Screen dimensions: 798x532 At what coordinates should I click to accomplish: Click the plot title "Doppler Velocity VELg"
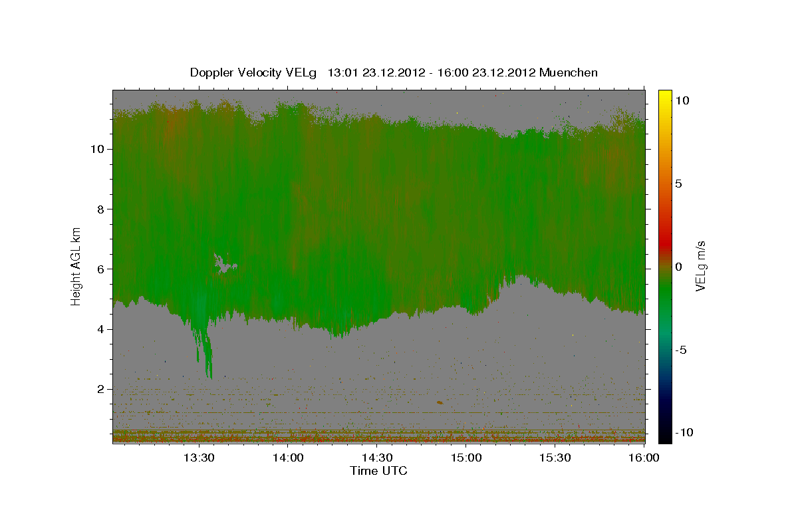coord(255,72)
